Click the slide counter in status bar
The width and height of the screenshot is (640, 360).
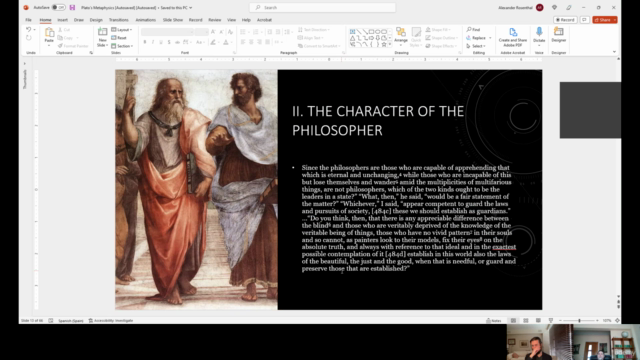(32, 320)
